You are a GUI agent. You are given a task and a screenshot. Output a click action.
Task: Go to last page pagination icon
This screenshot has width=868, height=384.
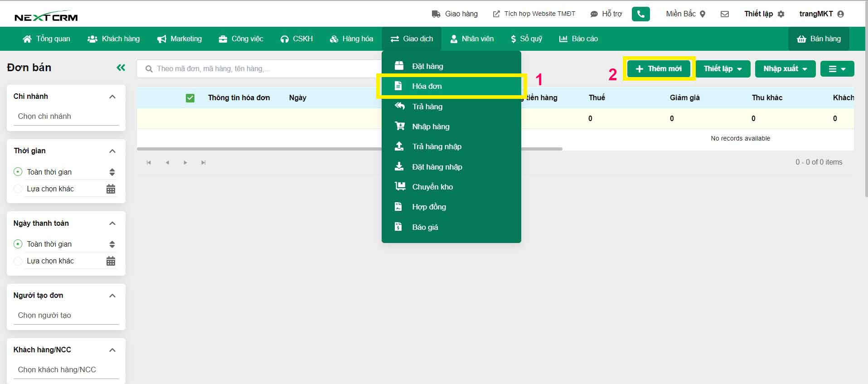pos(204,162)
